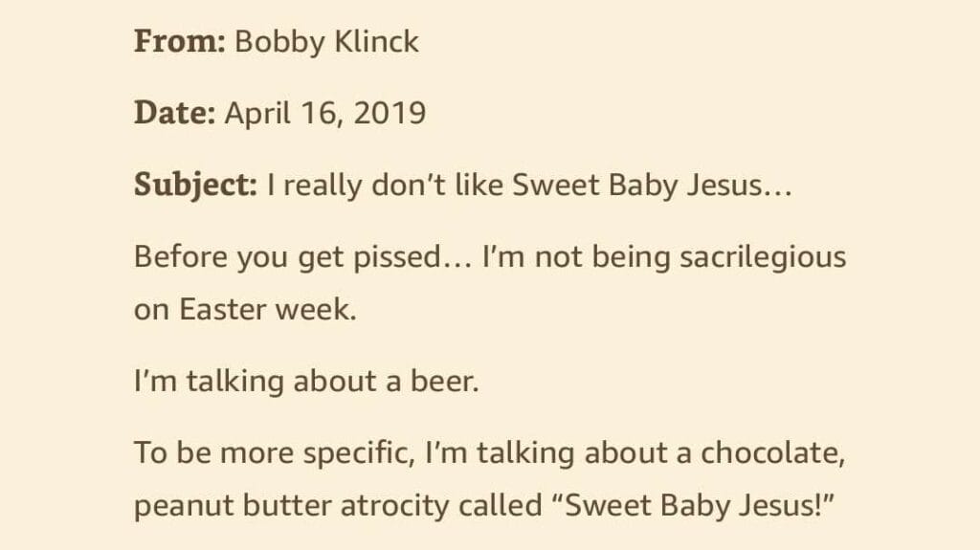Viewport: 980px width, 550px height.
Task: Click the bold 'Subject:' label
Action: (x=195, y=185)
